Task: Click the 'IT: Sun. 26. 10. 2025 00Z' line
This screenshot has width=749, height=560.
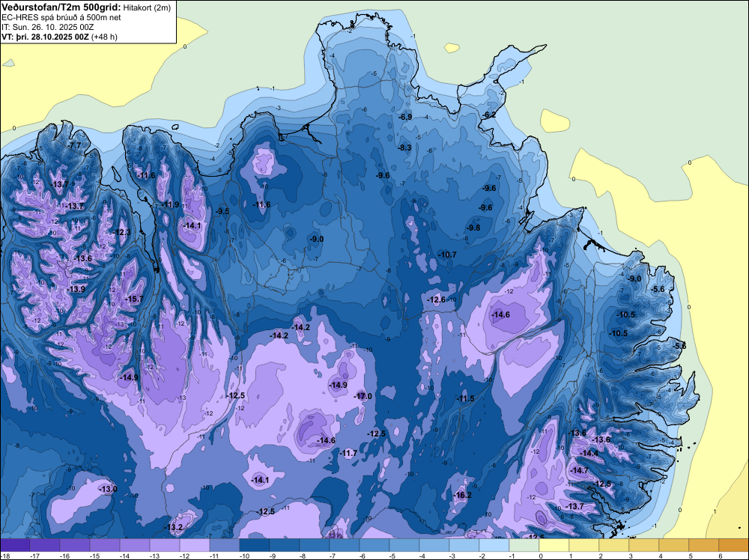Action: point(49,27)
